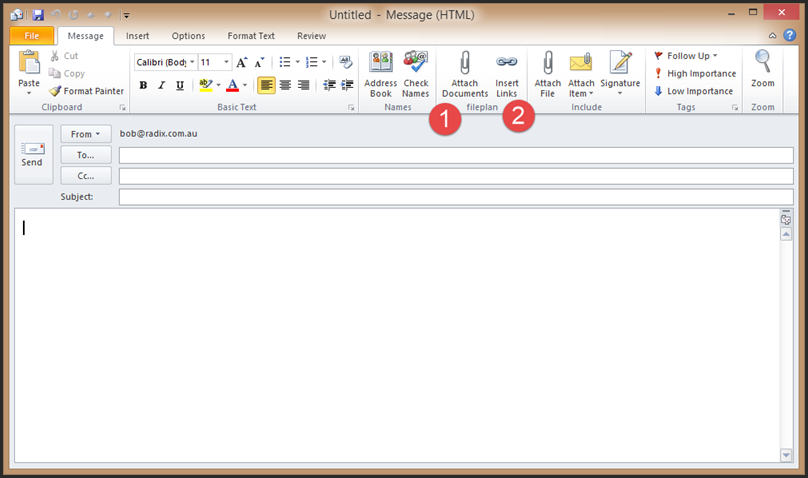
Task: Copy selection to clipboard
Action: 67,73
